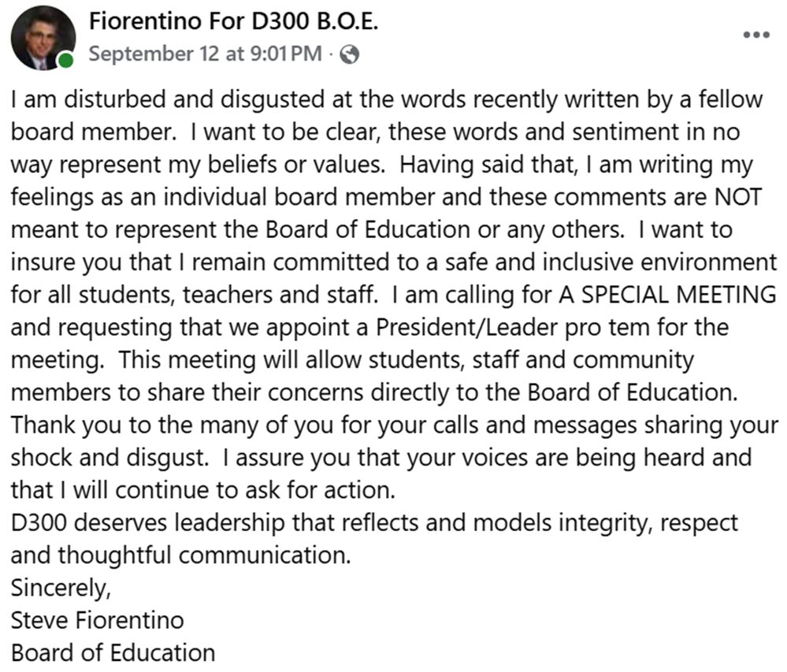Click the word 'NOT' in the post
The height and width of the screenshot is (672, 787).
pos(738,197)
